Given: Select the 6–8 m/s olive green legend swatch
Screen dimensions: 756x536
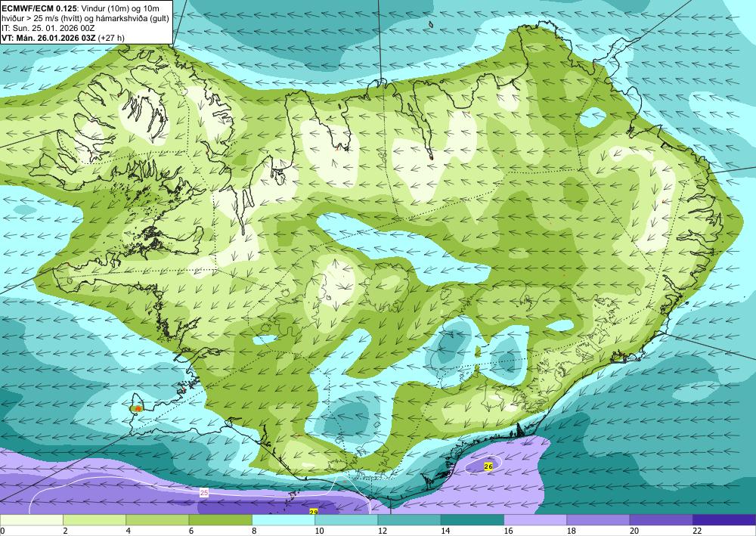Looking at the screenshot, I should click(x=220, y=520).
